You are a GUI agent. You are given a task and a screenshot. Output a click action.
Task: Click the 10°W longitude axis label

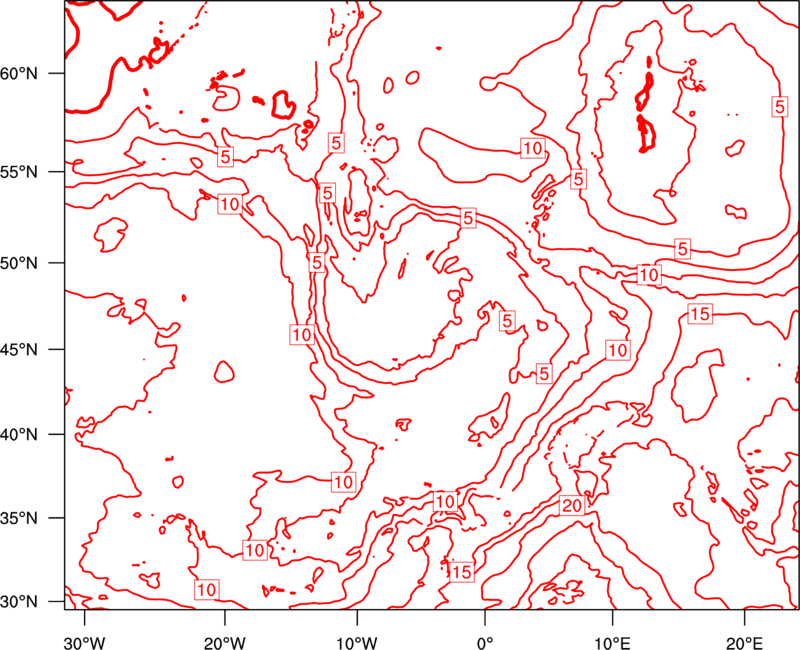coord(357,643)
